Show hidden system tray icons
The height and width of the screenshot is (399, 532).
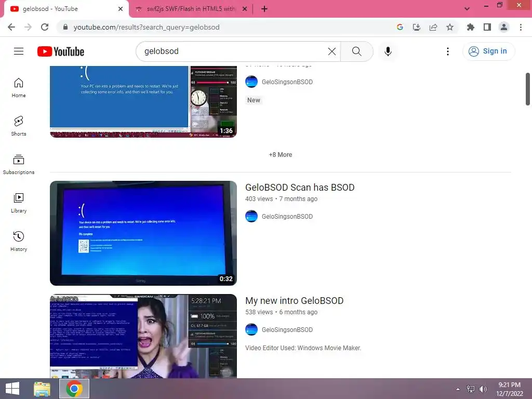tap(458, 389)
